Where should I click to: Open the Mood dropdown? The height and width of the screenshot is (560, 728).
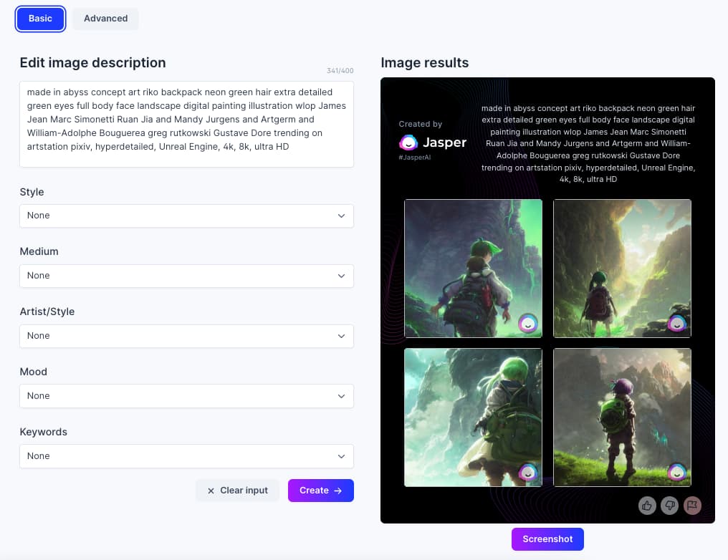(186, 396)
